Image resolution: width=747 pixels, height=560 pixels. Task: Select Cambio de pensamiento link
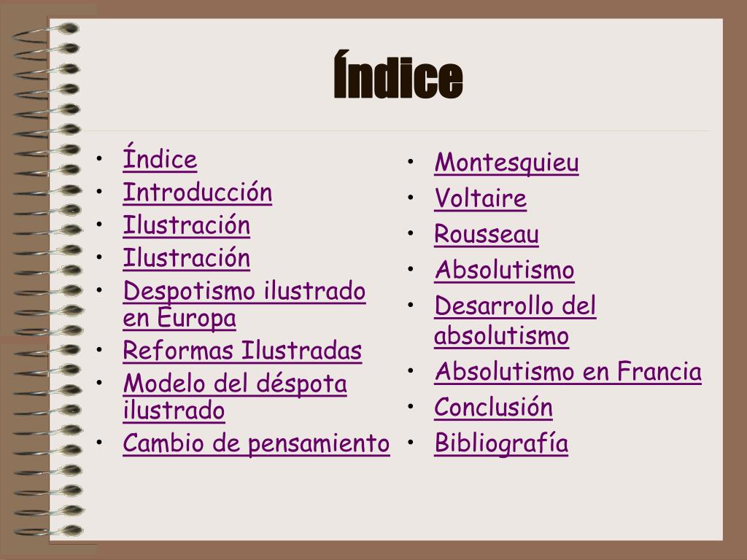256,443
